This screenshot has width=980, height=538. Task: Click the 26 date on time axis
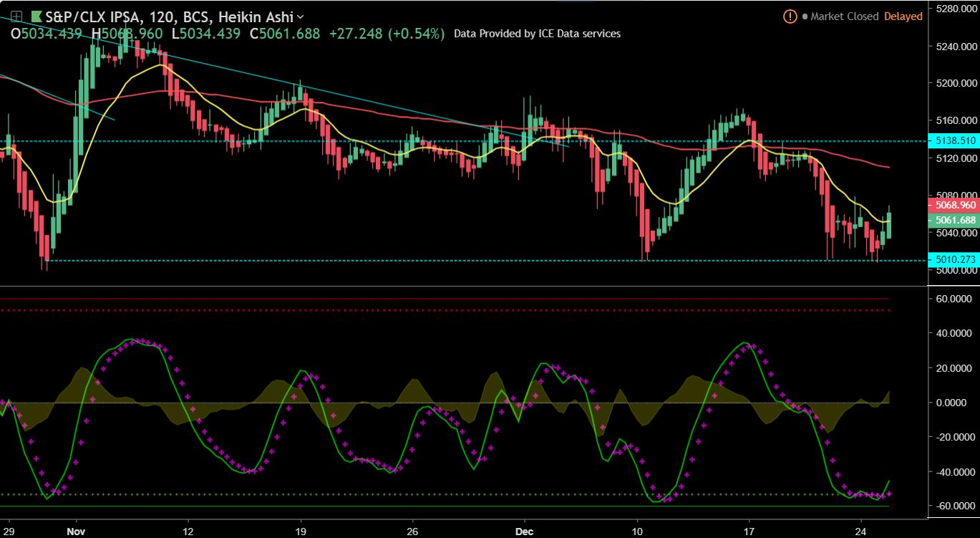(412, 532)
